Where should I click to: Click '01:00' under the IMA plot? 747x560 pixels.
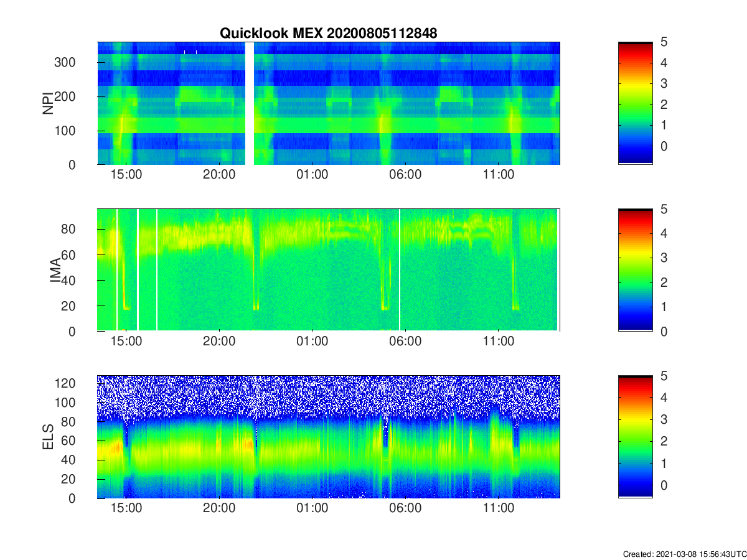pyautogui.click(x=312, y=342)
